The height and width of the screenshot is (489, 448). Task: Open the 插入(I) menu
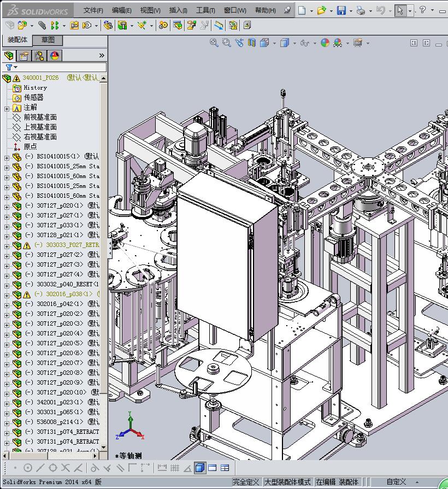tap(178, 10)
